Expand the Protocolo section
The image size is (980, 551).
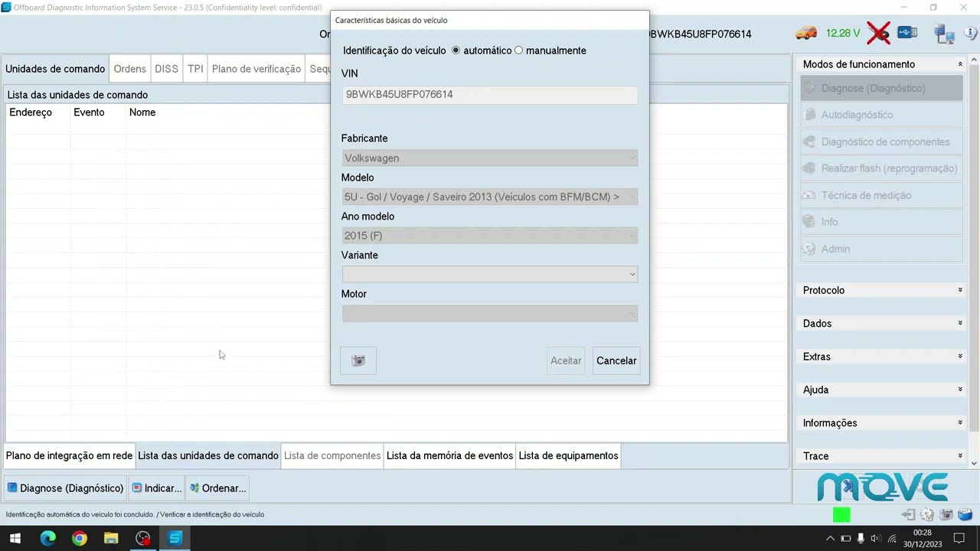point(881,290)
